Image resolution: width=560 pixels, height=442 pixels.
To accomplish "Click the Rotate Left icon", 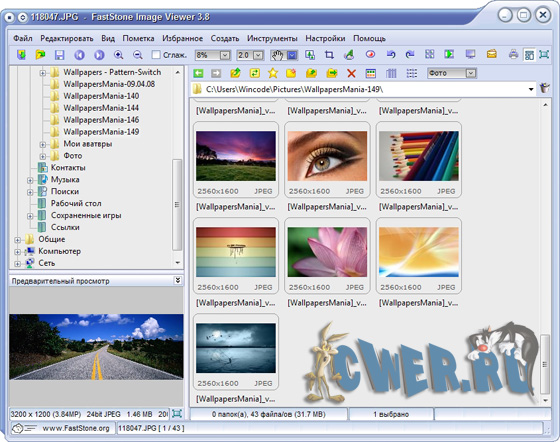I will click(x=391, y=55).
